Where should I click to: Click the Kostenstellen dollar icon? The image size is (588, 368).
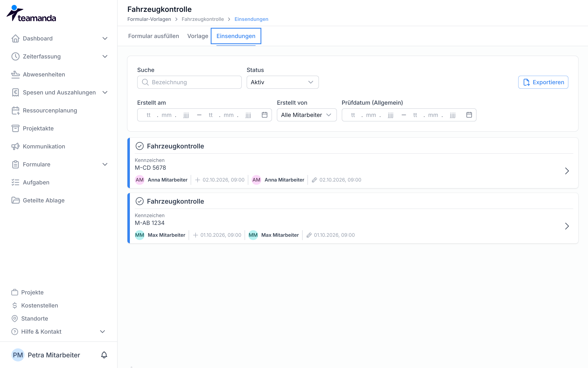click(x=14, y=305)
